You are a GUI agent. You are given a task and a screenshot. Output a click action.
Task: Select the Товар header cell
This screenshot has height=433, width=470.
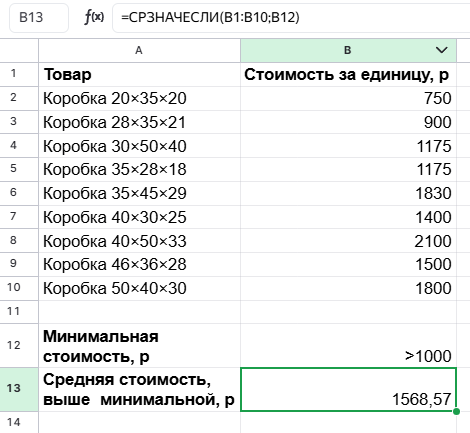(x=139, y=74)
